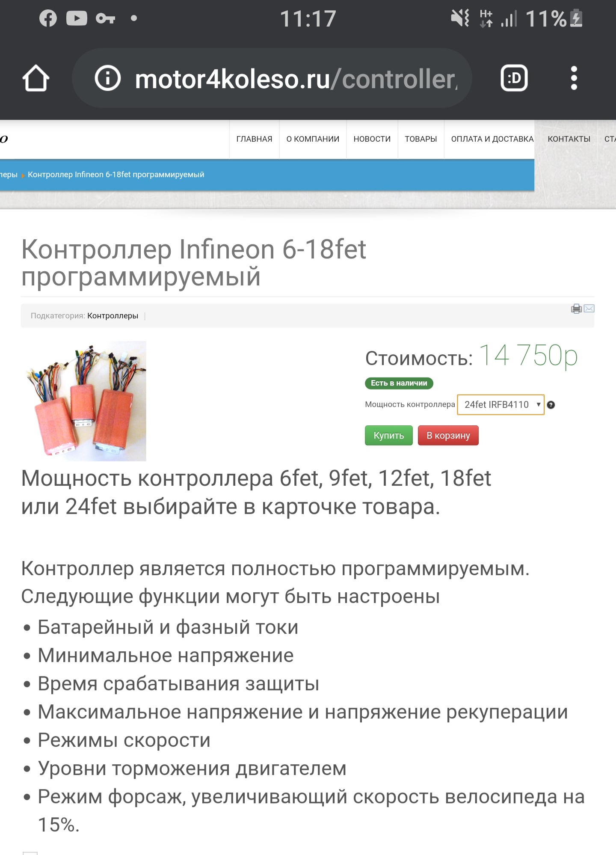The width and height of the screenshot is (616, 855).
Task: Tap the 11:17 status bar clock
Action: pos(308,19)
